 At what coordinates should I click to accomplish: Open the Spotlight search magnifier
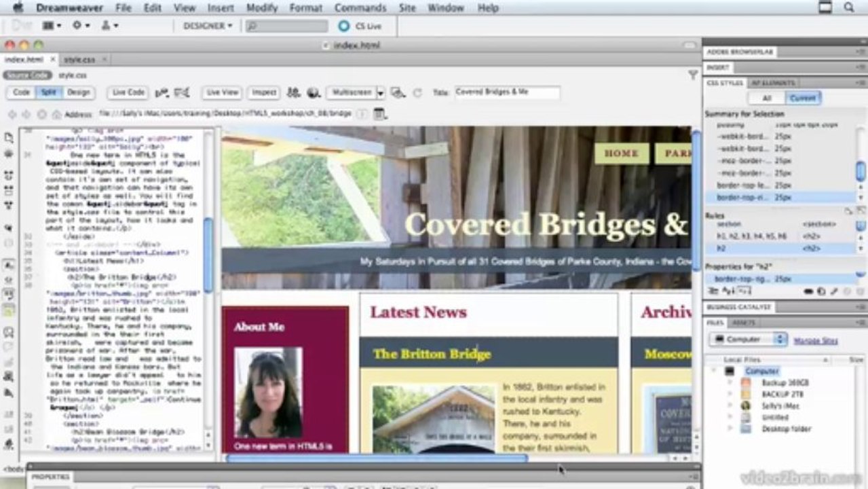pyautogui.click(x=849, y=7)
